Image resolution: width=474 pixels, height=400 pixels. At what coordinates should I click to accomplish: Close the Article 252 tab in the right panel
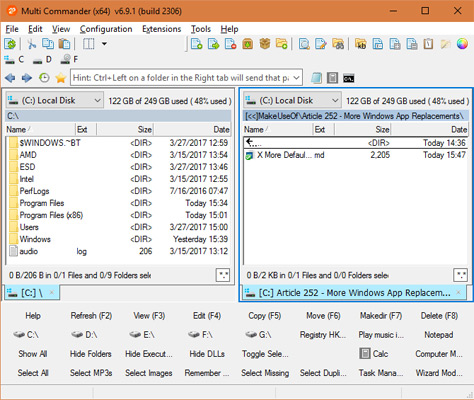[x=459, y=293]
